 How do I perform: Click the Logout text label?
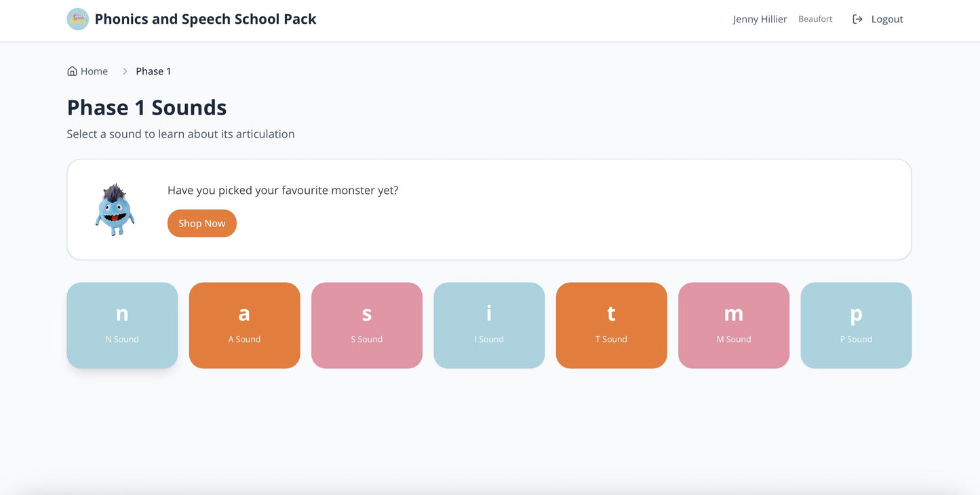coord(887,19)
